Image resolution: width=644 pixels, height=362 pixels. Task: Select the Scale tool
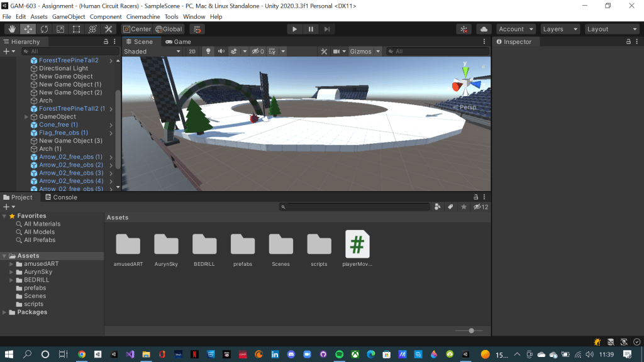click(x=60, y=29)
